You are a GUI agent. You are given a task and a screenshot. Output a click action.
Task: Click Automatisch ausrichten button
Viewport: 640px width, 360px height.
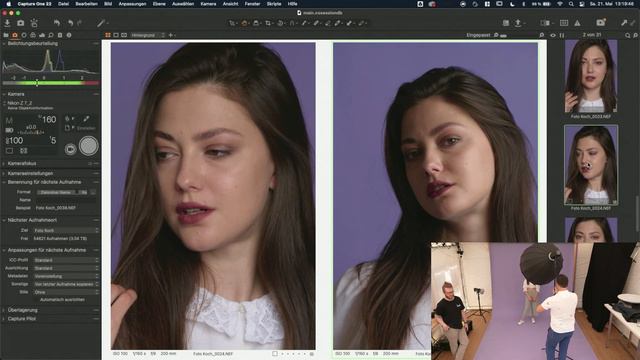click(x=62, y=300)
